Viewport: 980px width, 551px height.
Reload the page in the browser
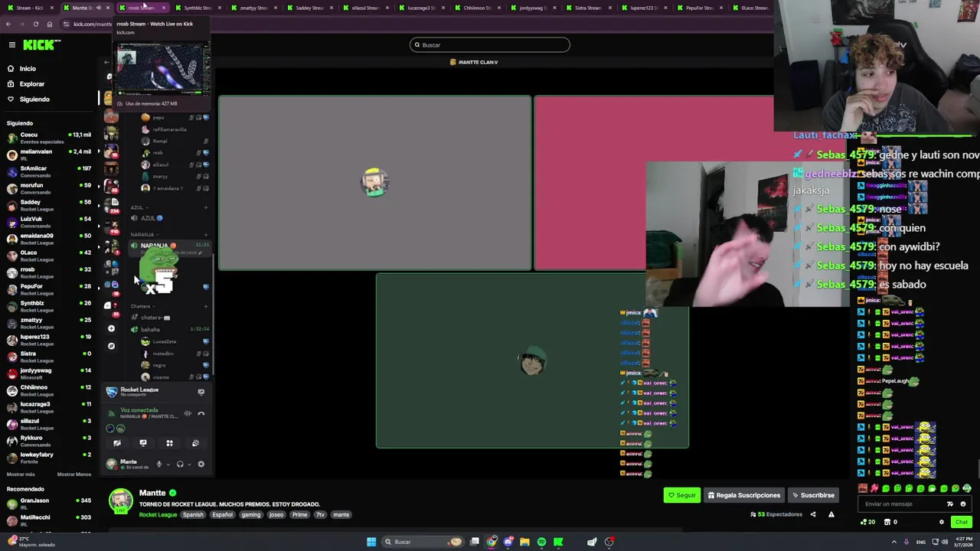click(35, 24)
